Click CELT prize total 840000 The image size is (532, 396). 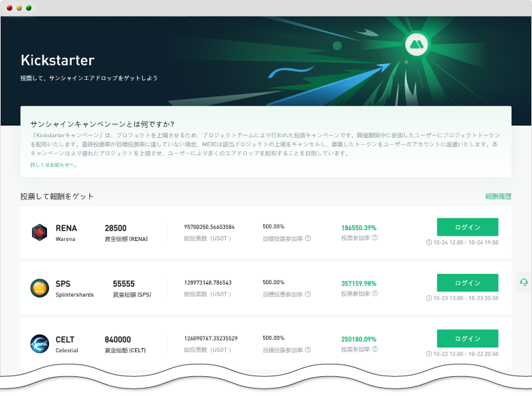pyautogui.click(x=118, y=339)
